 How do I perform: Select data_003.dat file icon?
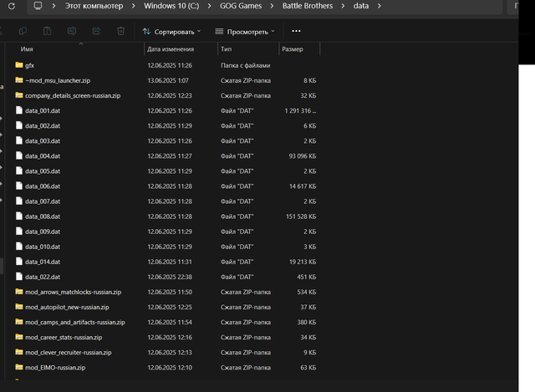[x=19, y=140]
